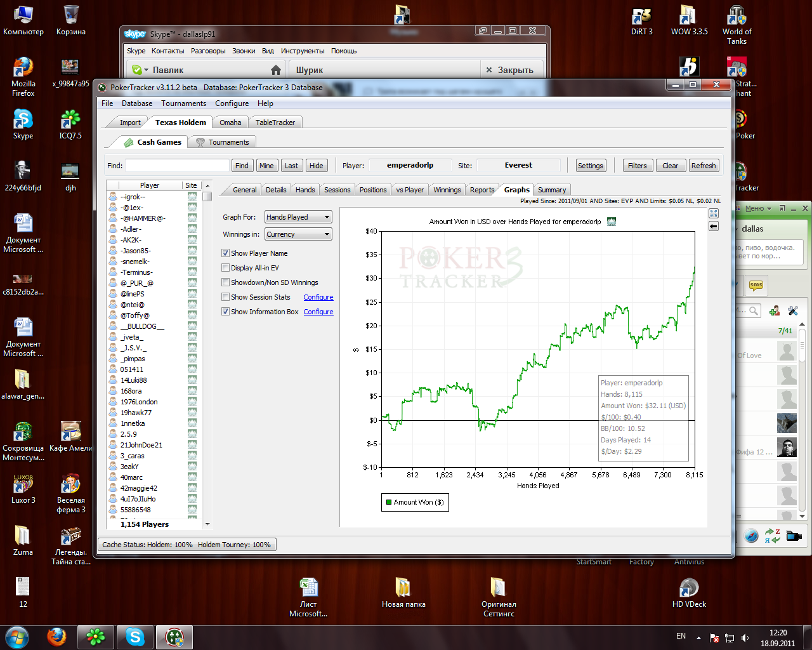Viewport: 812px width, 650px height.
Task: Click the add contact icon in ICQ
Action: pyautogui.click(x=775, y=310)
